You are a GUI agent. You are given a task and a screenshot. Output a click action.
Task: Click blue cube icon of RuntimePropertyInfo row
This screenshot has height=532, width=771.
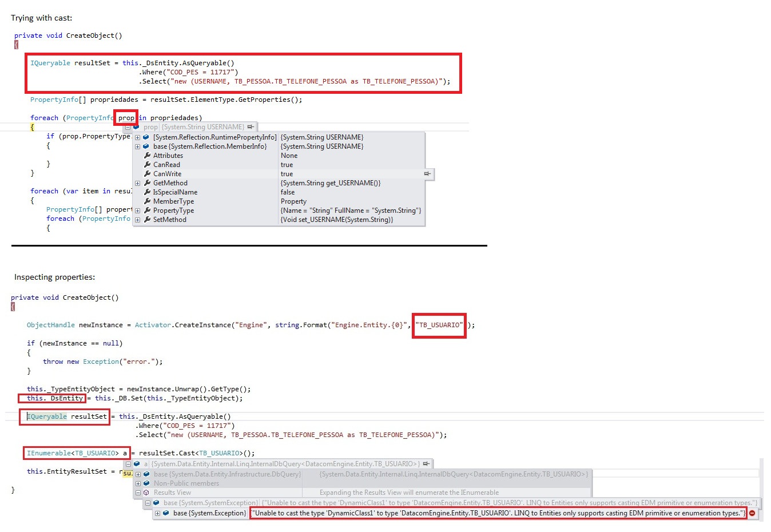tap(146, 137)
